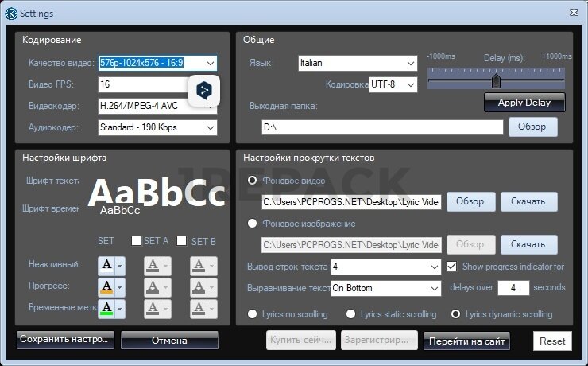Click the orange Progress font color icon

[x=106, y=286]
